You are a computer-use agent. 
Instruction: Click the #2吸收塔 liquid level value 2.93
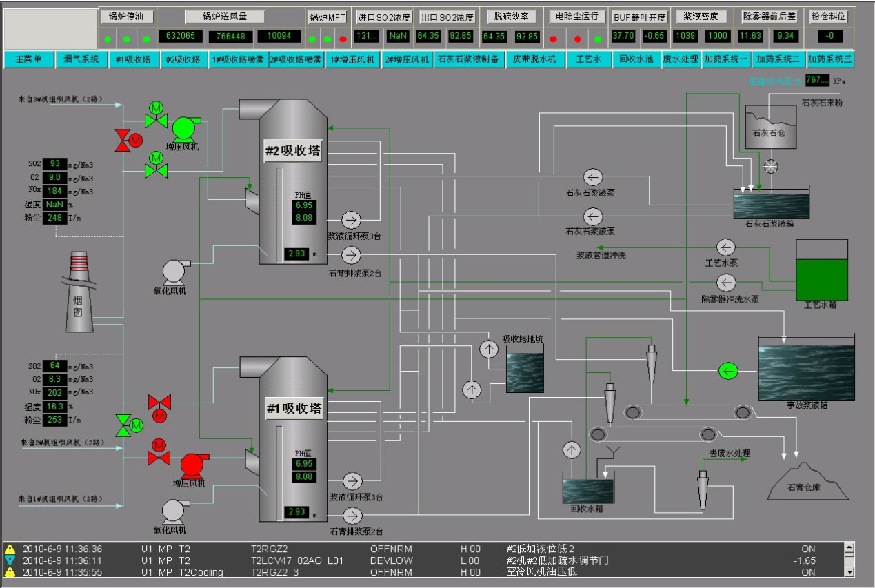pyautogui.click(x=296, y=254)
